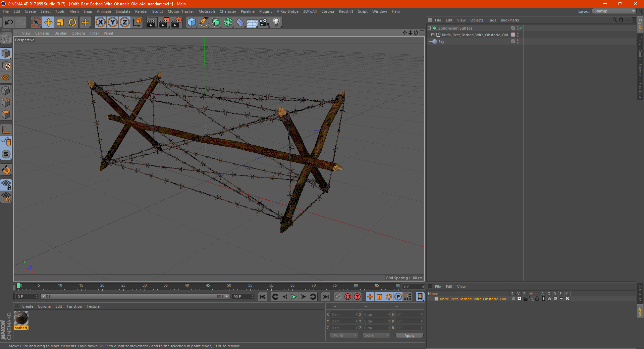Click the Knife_Rest layer color swatch
The width and height of the screenshot is (644, 349).
436,299
